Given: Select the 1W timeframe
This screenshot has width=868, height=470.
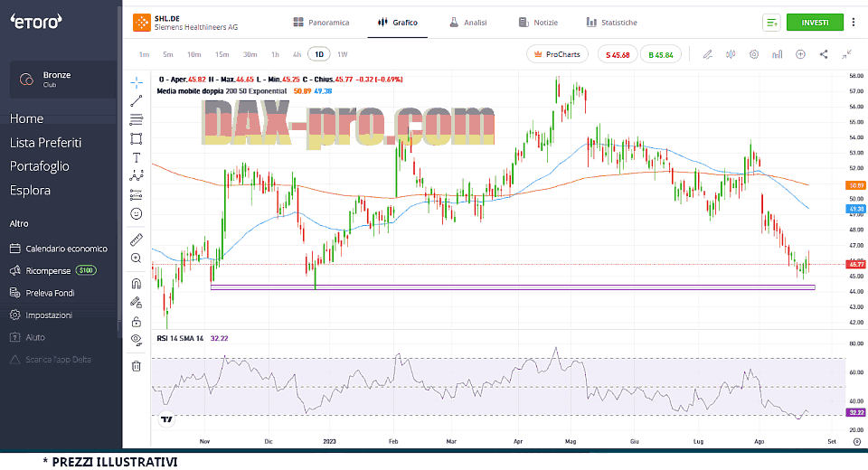Looking at the screenshot, I should coord(343,54).
